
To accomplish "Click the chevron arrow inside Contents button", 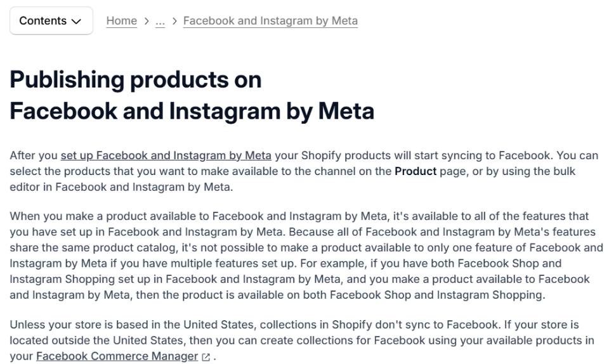I will click(77, 22).
